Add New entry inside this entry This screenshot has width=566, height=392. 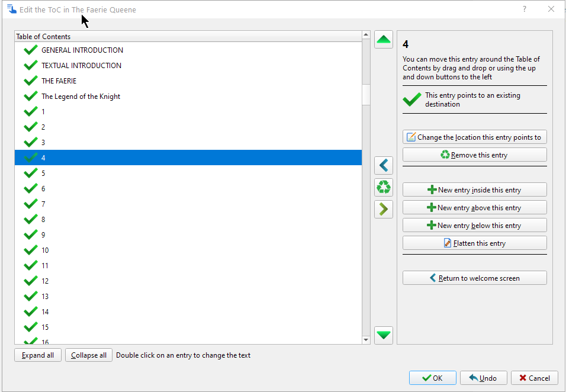(475, 190)
